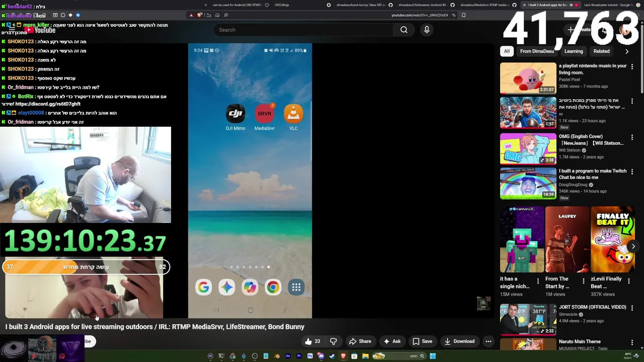Click the Windows Start button
Image resolution: width=644 pixels, height=362 pixels.
pyautogui.click(x=433, y=356)
